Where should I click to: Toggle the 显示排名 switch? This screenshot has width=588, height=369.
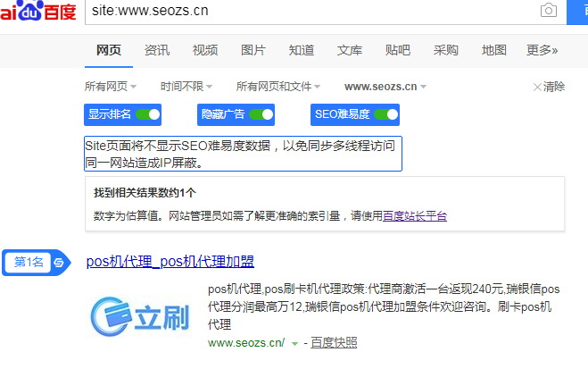click(148, 114)
